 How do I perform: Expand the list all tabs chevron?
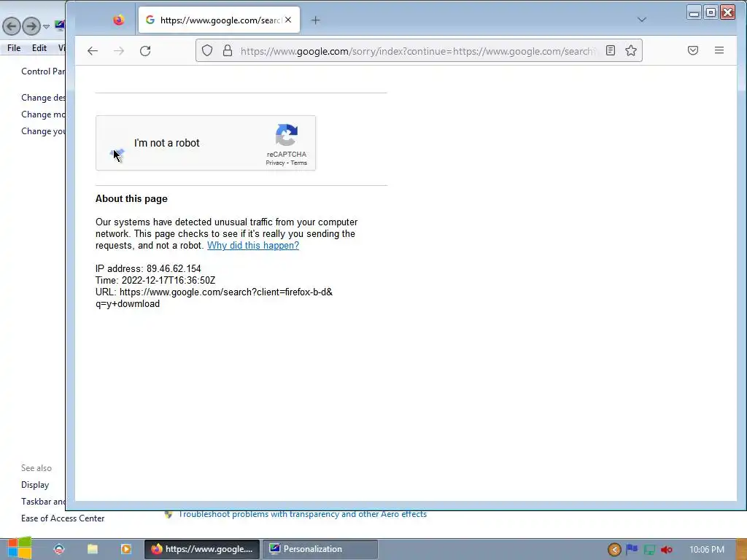[642, 20]
